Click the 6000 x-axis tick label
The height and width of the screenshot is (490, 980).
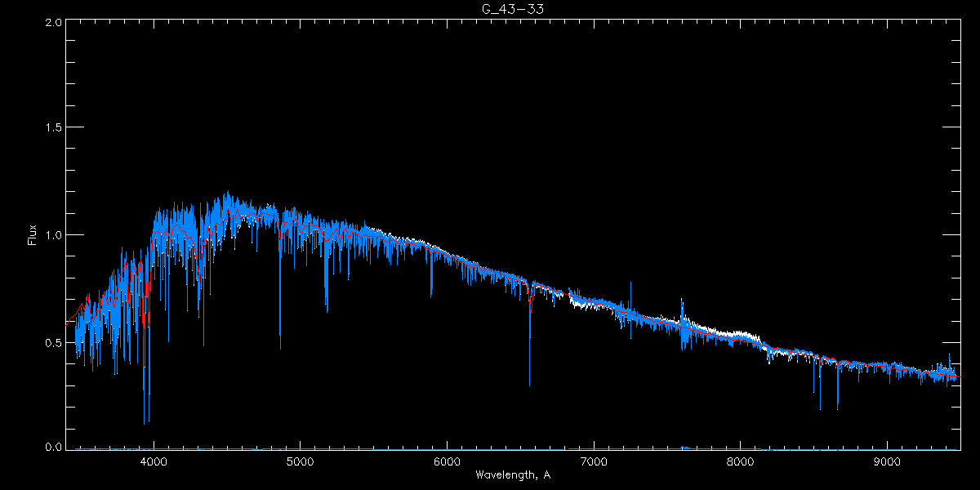tap(447, 461)
